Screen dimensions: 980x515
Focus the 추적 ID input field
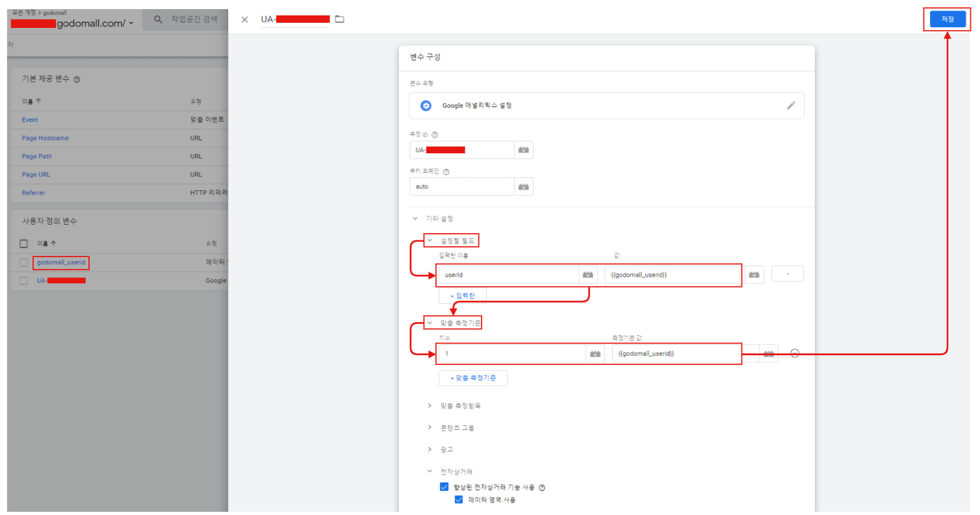461,150
